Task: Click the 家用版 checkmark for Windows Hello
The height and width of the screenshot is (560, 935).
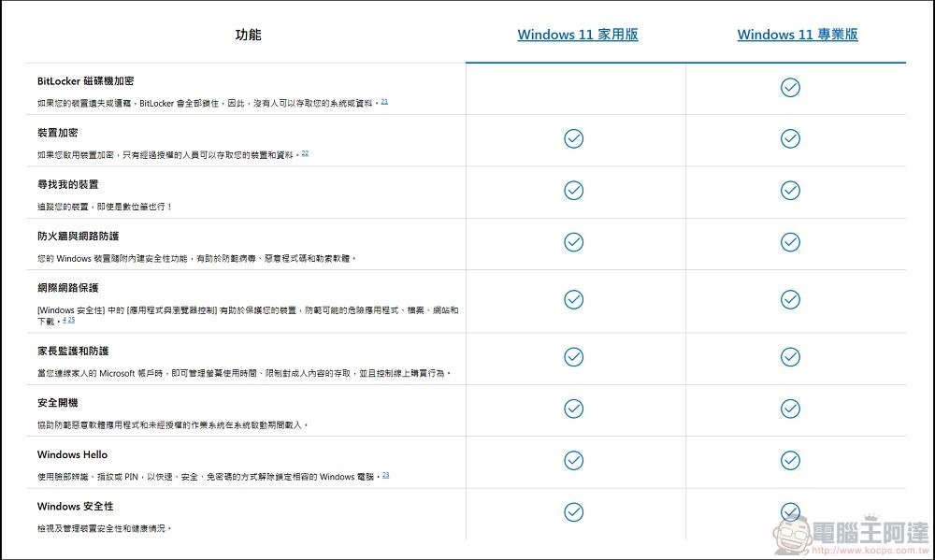Action: click(x=573, y=460)
